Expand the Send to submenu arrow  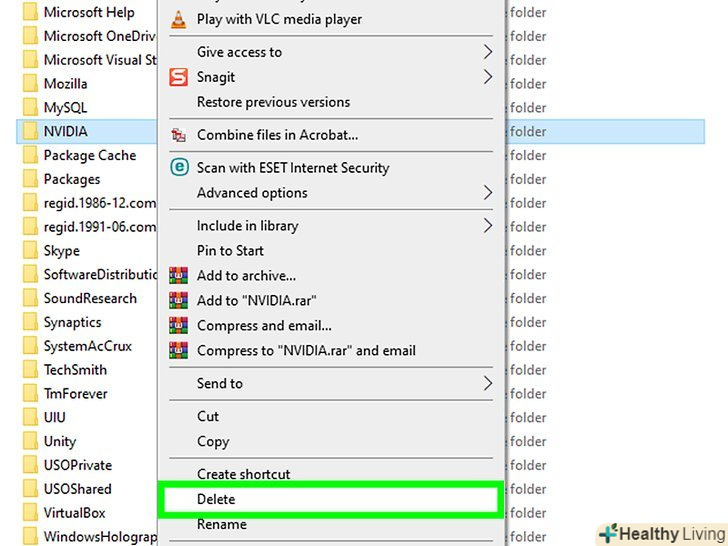(x=488, y=384)
